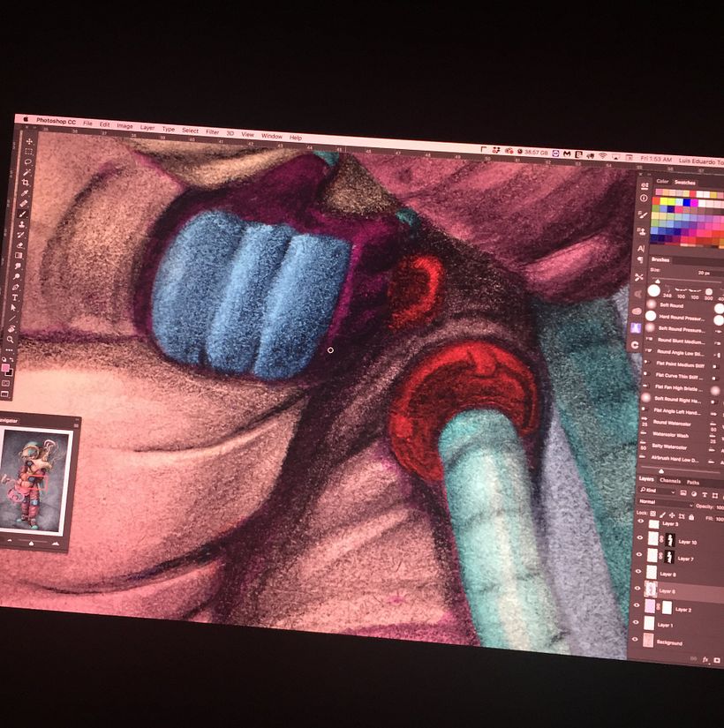Toggle visibility of Layer 10

click(x=641, y=539)
